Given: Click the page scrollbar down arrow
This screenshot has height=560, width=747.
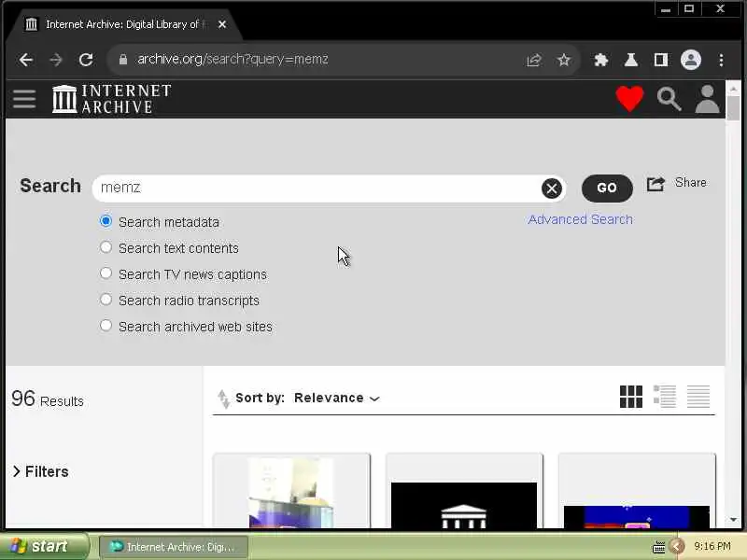Looking at the screenshot, I should [733, 520].
